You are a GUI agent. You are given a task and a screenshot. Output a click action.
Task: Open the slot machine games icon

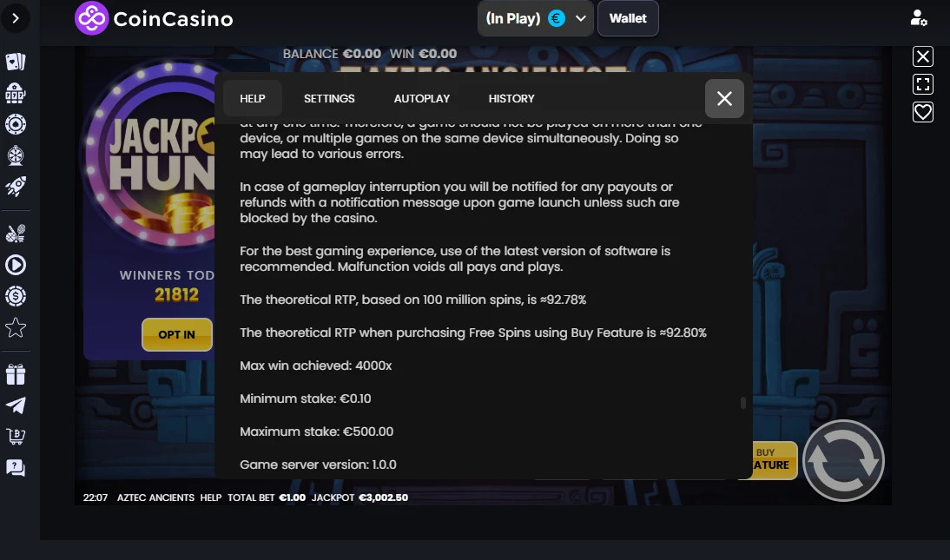(x=16, y=93)
